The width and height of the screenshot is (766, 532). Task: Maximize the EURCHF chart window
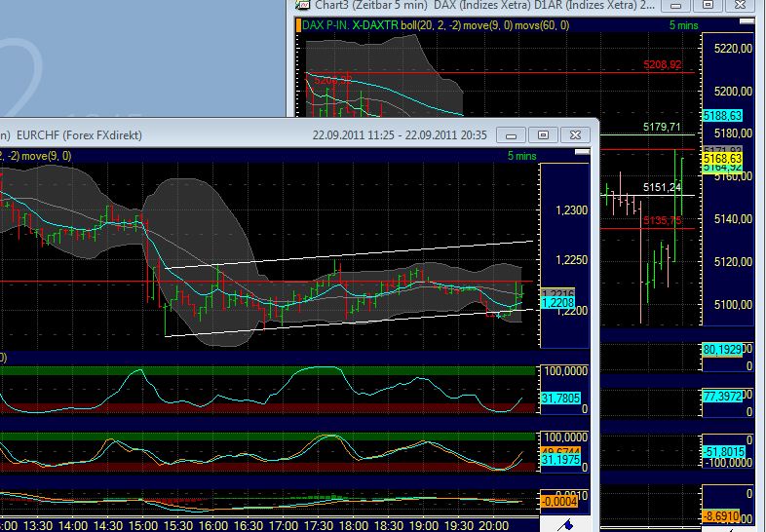544,134
